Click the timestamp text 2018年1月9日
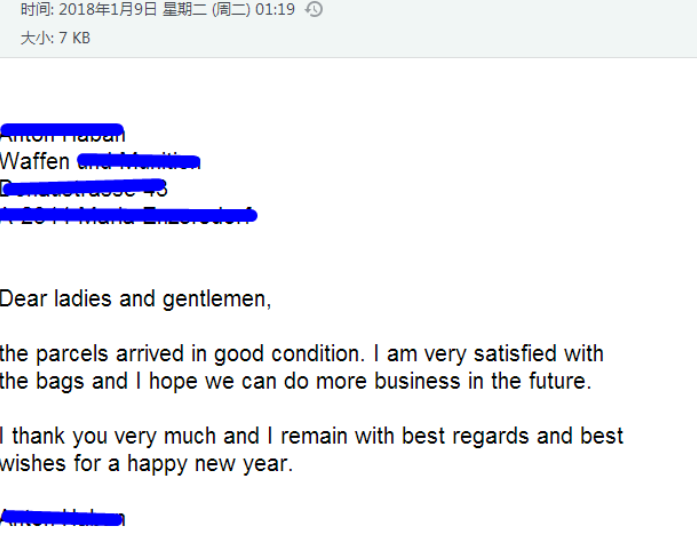The image size is (697, 556). pyautogui.click(x=108, y=9)
